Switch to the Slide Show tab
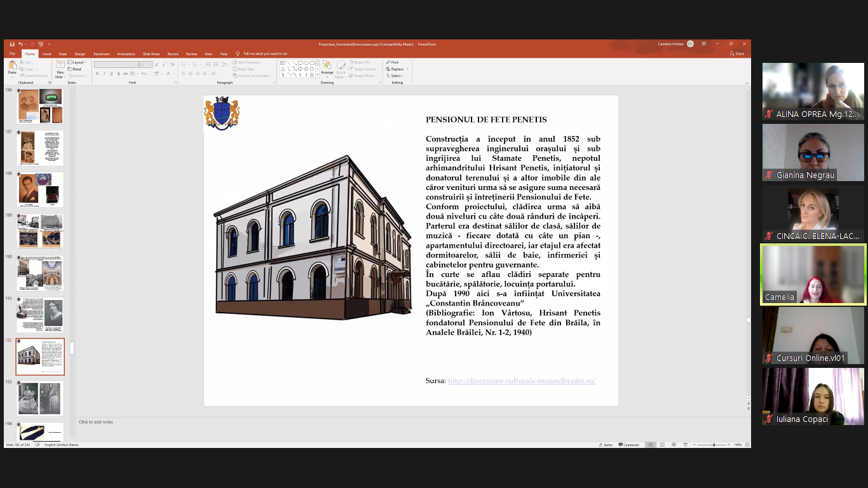The image size is (868, 488). (x=151, y=54)
